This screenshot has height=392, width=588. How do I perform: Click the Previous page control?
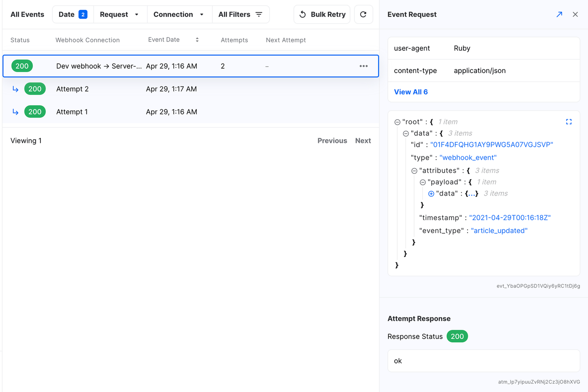click(x=332, y=140)
